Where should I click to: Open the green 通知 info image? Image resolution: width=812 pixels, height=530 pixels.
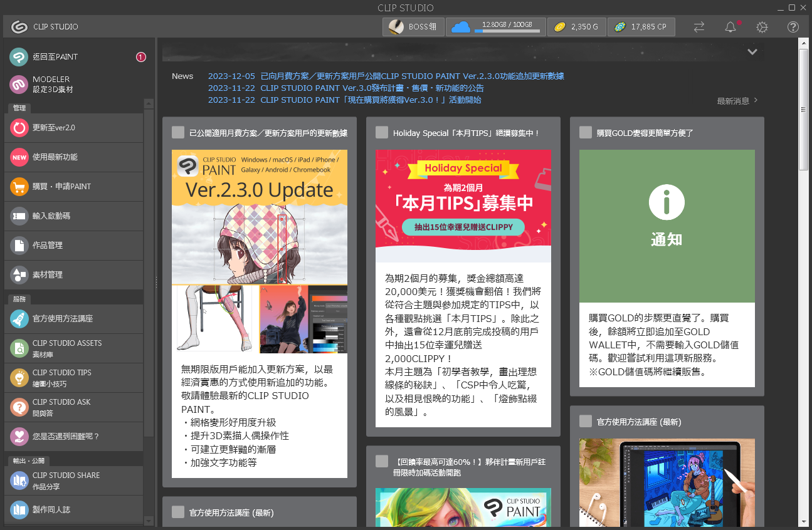[x=667, y=226]
